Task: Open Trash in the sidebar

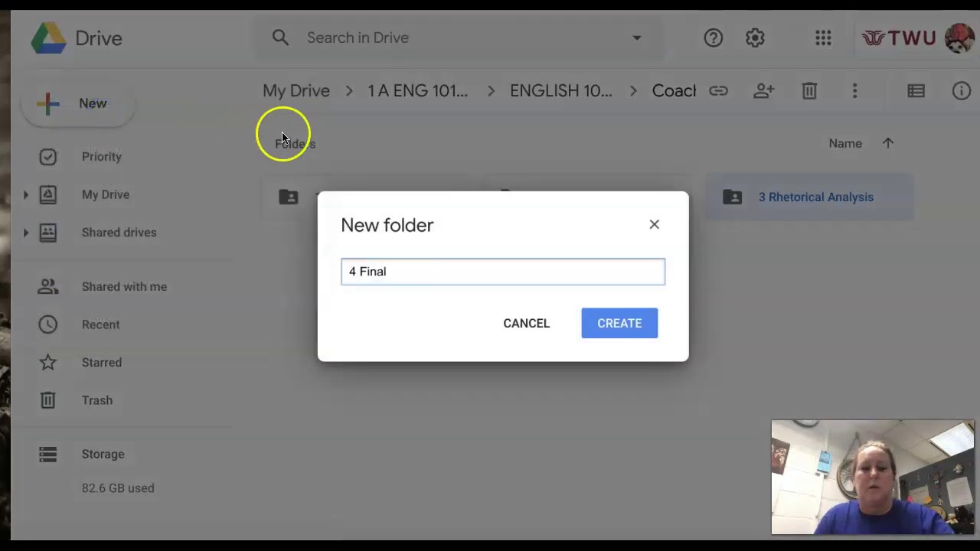Action: [97, 400]
